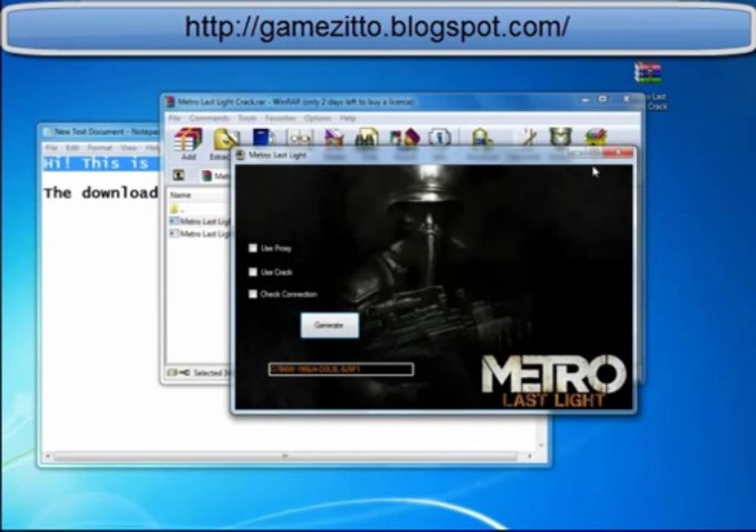Open the Help menu in WinRAR
Screen dimensions: 756x532
click(347, 118)
